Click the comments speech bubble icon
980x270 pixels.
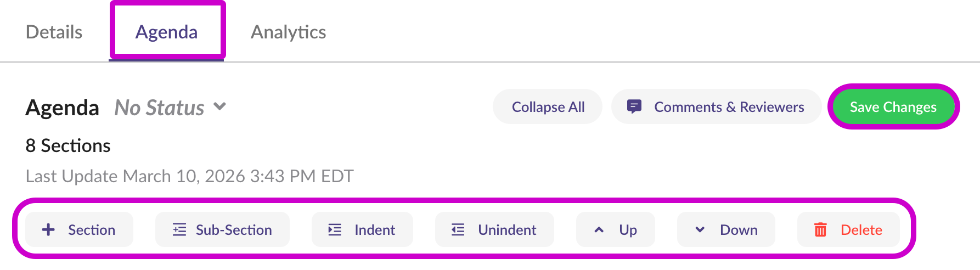pyautogui.click(x=634, y=106)
